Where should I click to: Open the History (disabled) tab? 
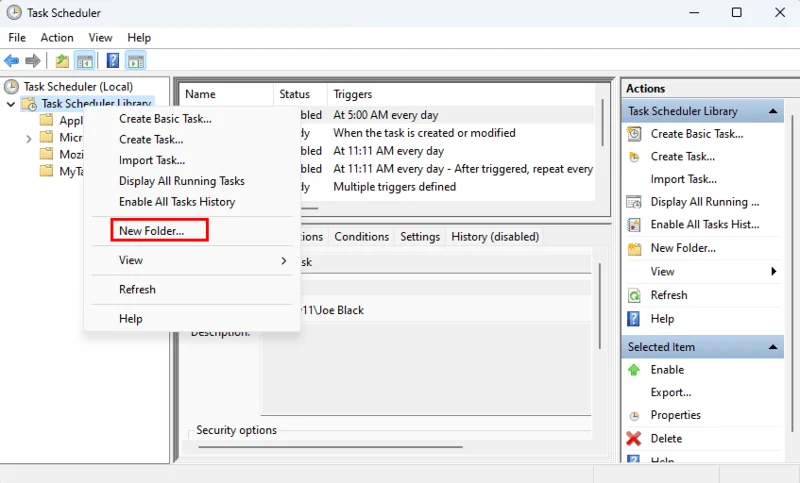coord(495,237)
